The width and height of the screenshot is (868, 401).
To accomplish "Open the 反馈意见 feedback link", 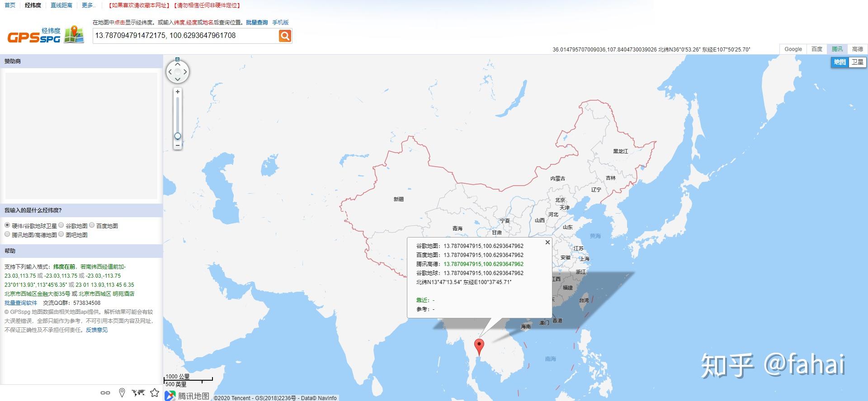I will tap(97, 330).
